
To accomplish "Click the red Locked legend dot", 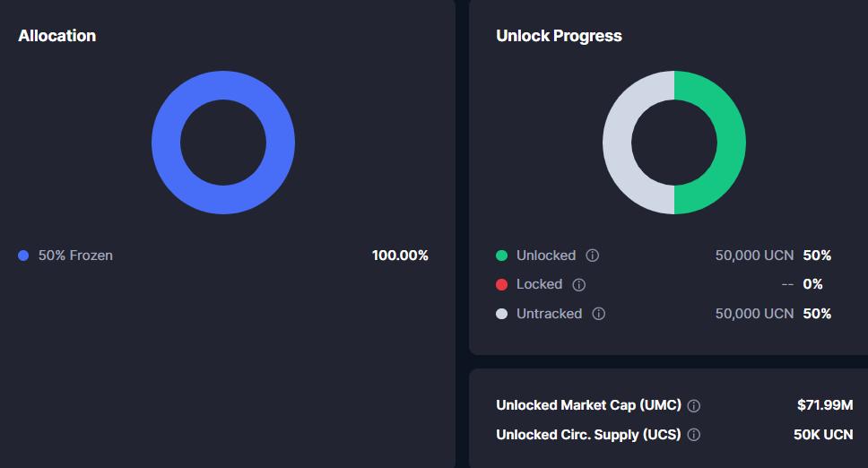I will point(501,285).
